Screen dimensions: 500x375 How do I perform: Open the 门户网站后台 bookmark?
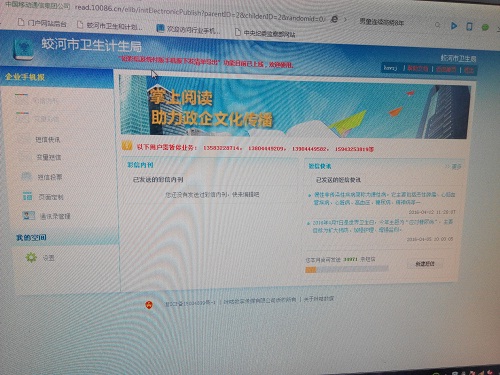(42, 23)
